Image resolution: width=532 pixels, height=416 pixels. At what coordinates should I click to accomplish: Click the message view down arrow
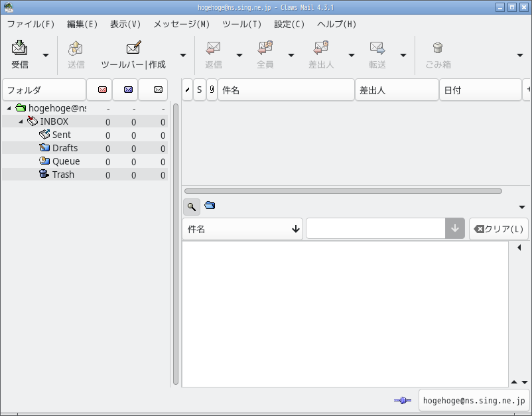coord(525,382)
